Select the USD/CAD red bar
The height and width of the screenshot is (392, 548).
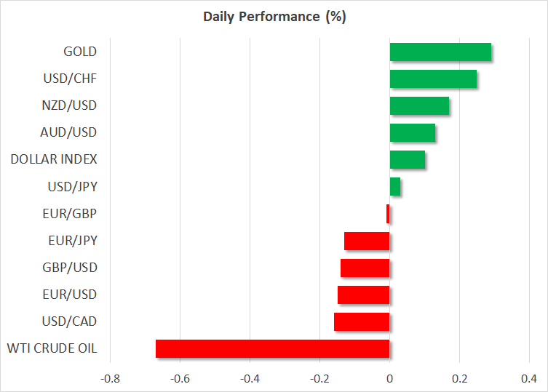(x=362, y=321)
